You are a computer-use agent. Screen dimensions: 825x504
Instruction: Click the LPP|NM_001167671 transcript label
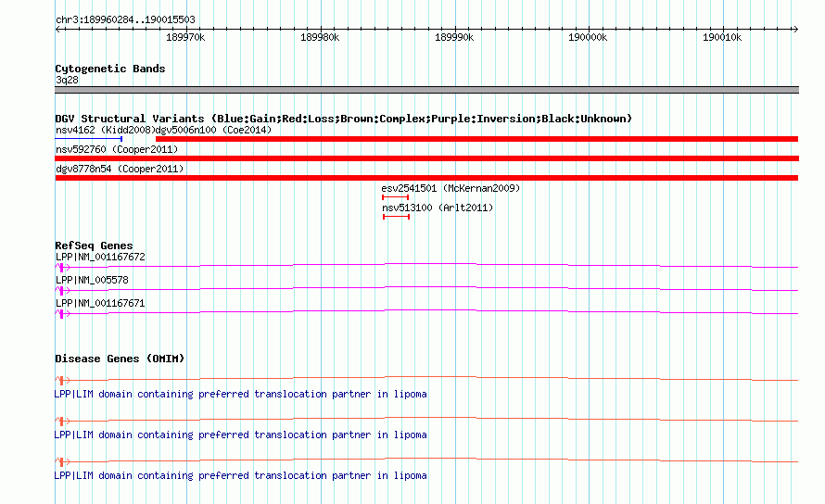click(x=100, y=303)
